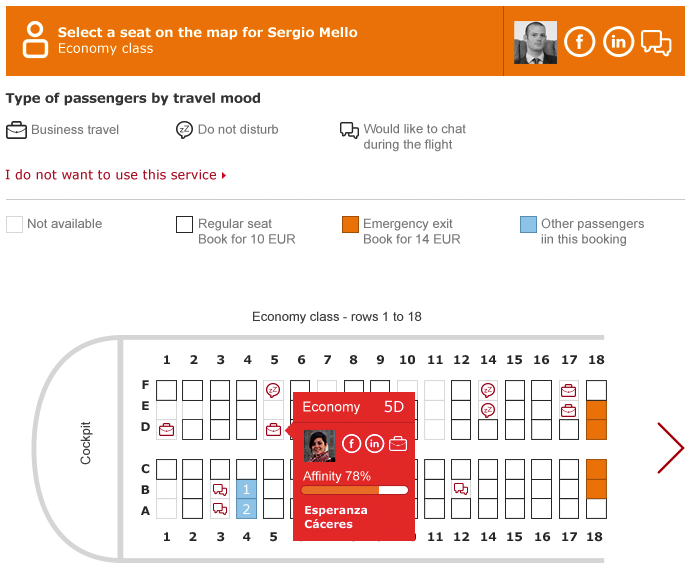Choose empty regular seat 2C
Viewport: 690px width, 570px height.
click(x=192, y=469)
